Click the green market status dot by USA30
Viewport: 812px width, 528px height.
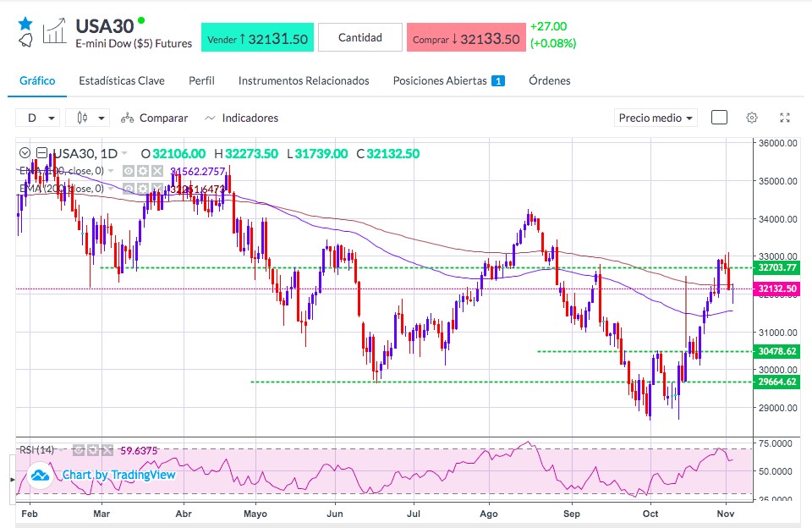tap(141, 20)
